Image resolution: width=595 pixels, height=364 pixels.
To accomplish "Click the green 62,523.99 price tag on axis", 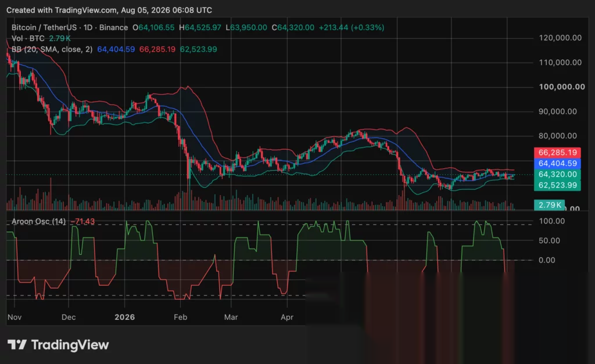I will [557, 185].
